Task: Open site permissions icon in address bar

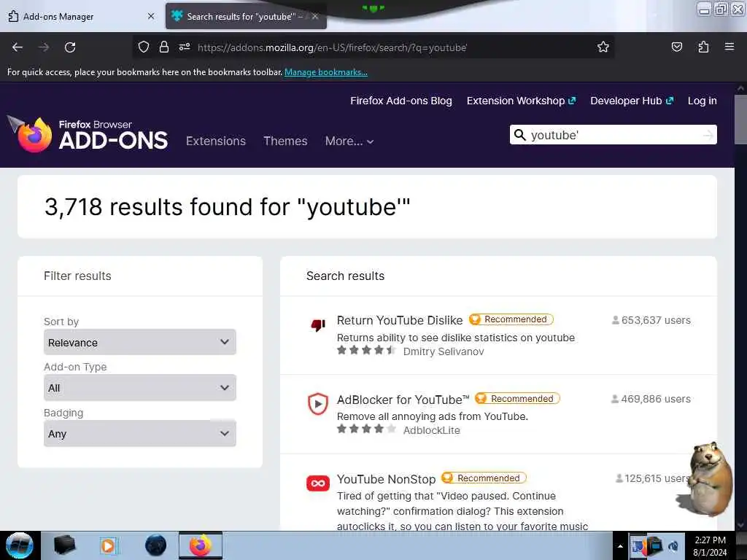Action: (185, 47)
